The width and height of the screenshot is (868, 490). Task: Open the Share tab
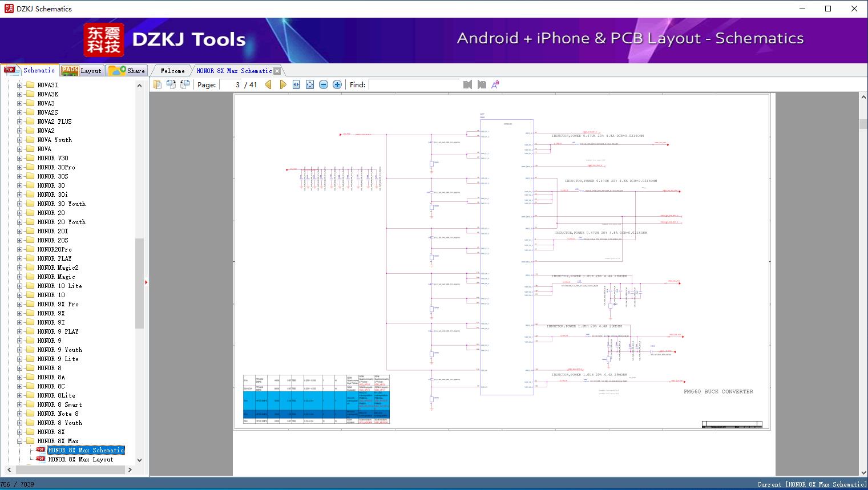point(128,71)
